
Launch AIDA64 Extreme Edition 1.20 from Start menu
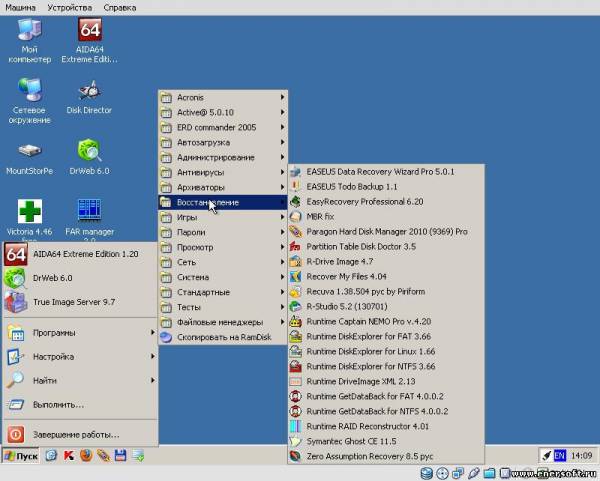point(81,254)
